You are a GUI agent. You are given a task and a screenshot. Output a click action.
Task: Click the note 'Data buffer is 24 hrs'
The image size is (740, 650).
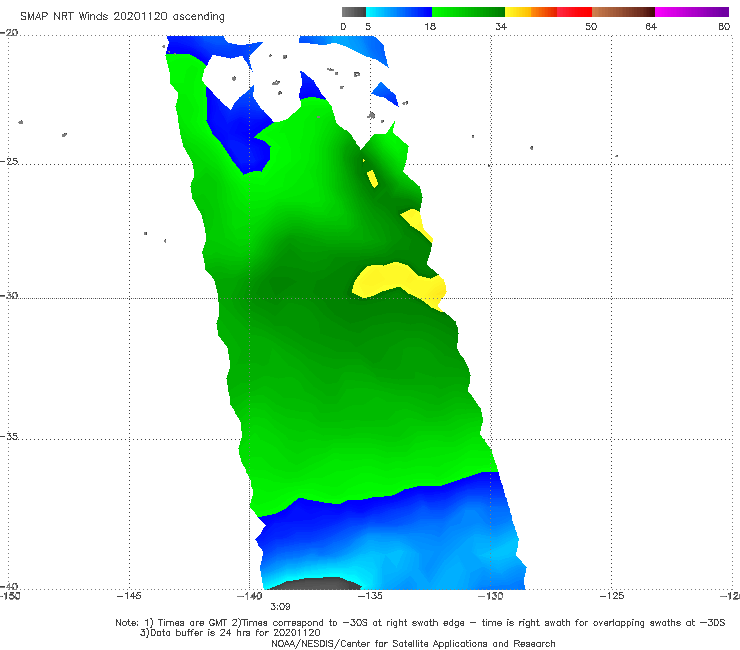[x=230, y=633]
